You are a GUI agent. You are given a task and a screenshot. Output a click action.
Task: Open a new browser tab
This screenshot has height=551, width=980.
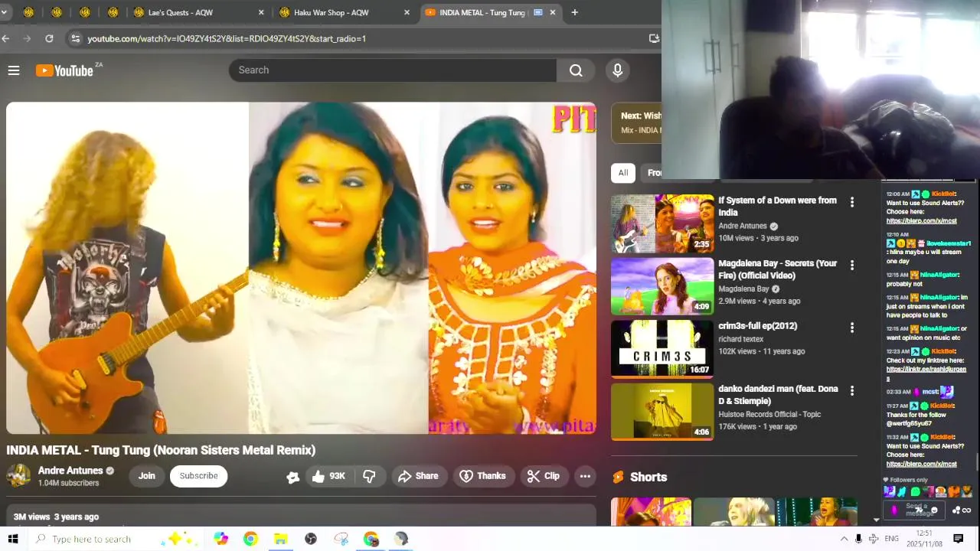click(574, 12)
